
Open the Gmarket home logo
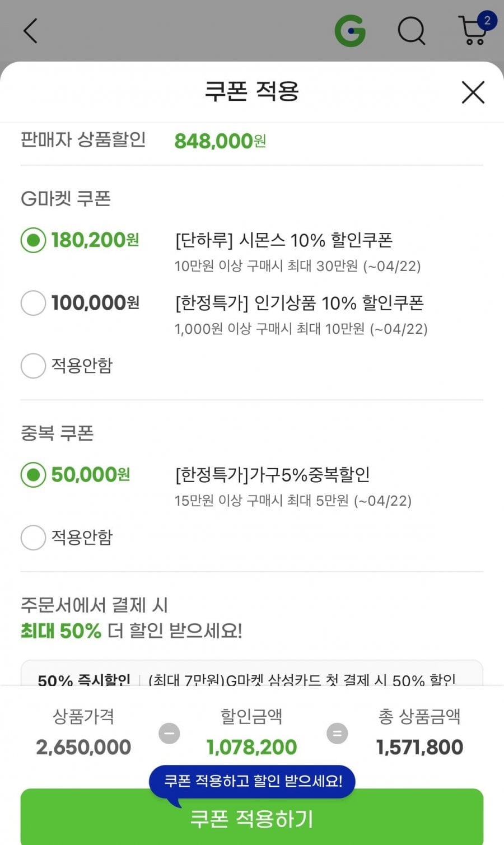click(x=350, y=31)
